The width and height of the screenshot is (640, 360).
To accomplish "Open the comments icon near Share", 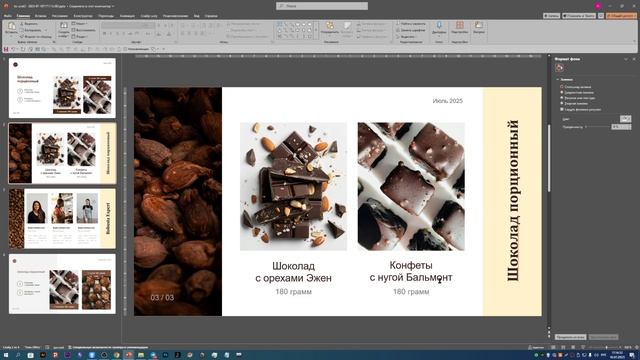I will click(601, 16).
